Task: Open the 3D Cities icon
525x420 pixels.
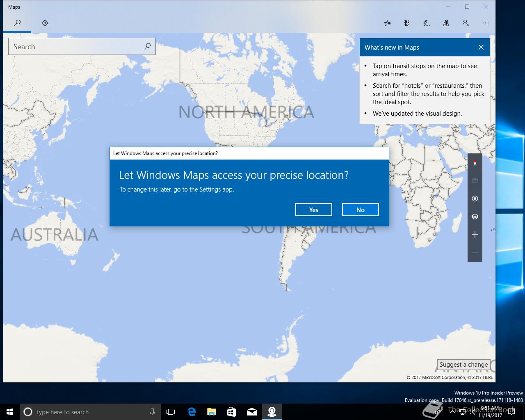Action: tap(446, 23)
